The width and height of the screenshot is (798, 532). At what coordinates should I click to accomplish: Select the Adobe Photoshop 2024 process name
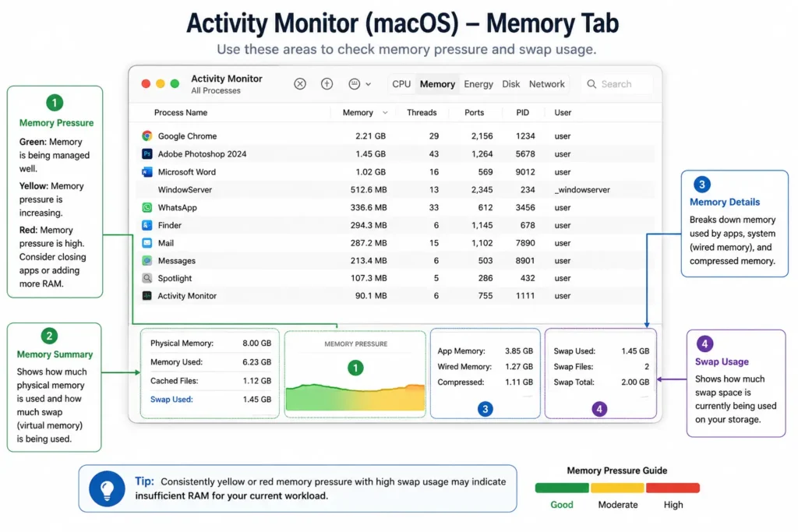202,153
